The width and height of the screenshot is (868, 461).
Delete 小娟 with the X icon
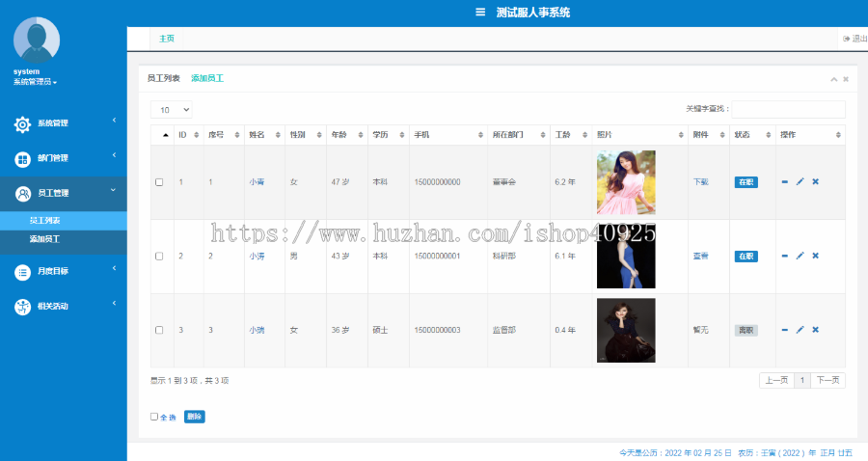(x=815, y=330)
